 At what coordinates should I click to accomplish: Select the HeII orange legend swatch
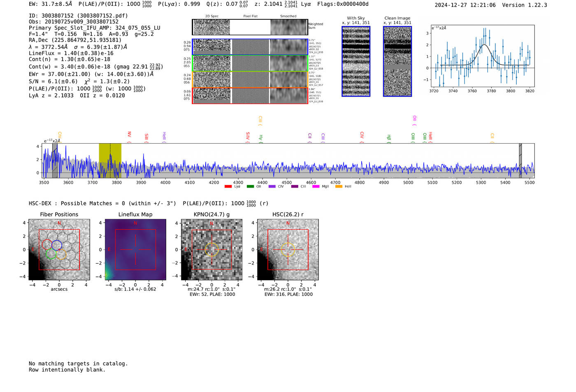tap(339, 187)
